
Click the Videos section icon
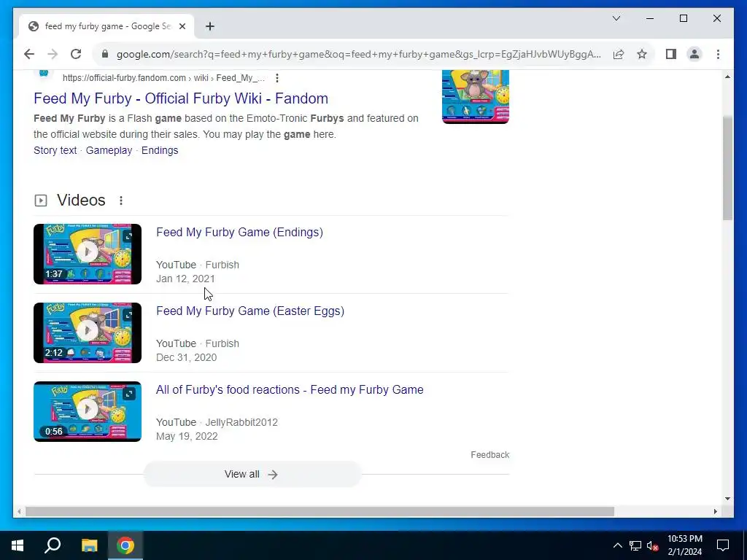(x=41, y=201)
